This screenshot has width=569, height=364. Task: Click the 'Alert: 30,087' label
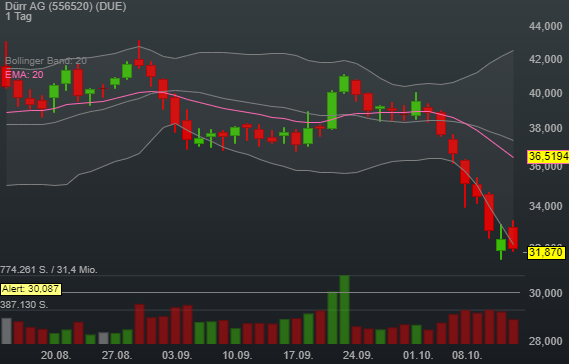[30, 289]
